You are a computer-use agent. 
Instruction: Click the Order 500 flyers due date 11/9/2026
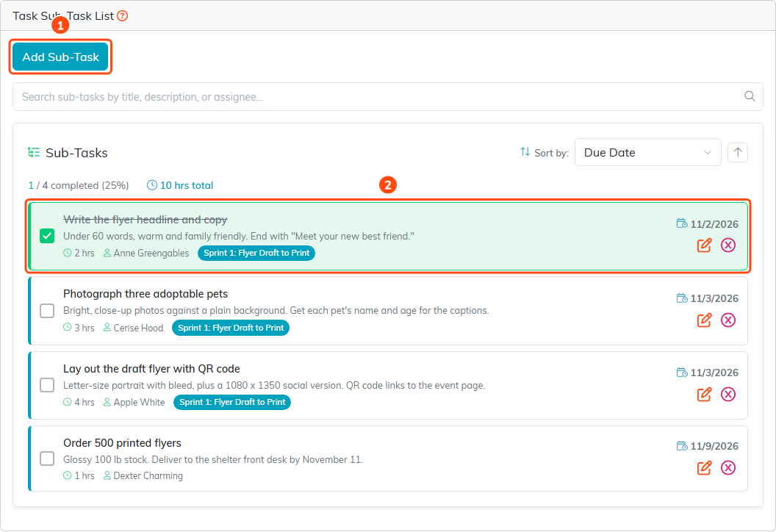point(714,446)
